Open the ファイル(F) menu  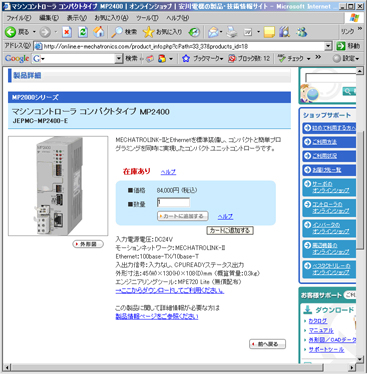19,18
